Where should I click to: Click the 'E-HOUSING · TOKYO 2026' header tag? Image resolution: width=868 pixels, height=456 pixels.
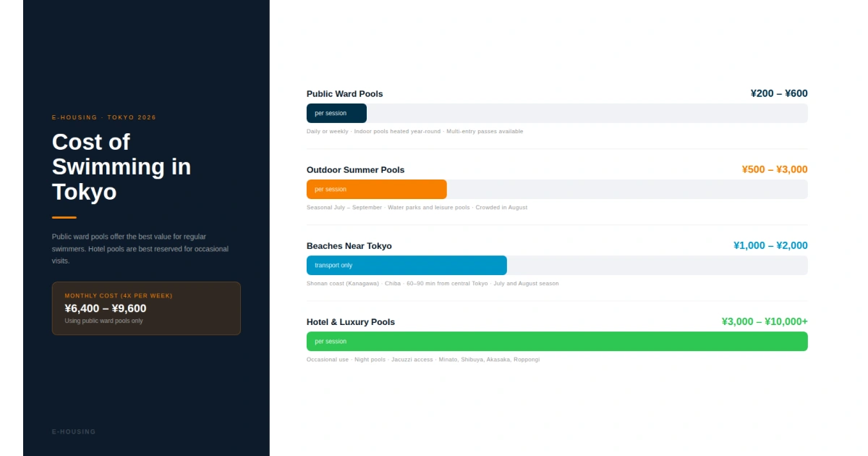[104, 117]
